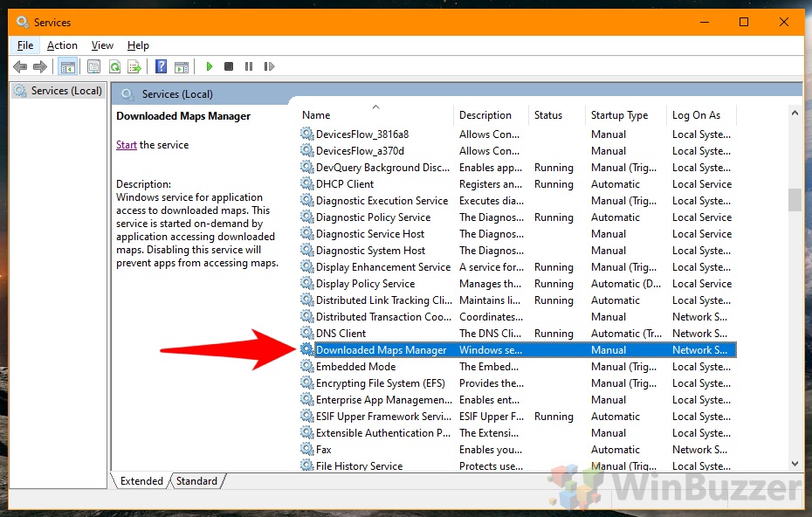Viewport: 812px width, 517px height.
Task: Click the Start the service link
Action: (x=127, y=145)
